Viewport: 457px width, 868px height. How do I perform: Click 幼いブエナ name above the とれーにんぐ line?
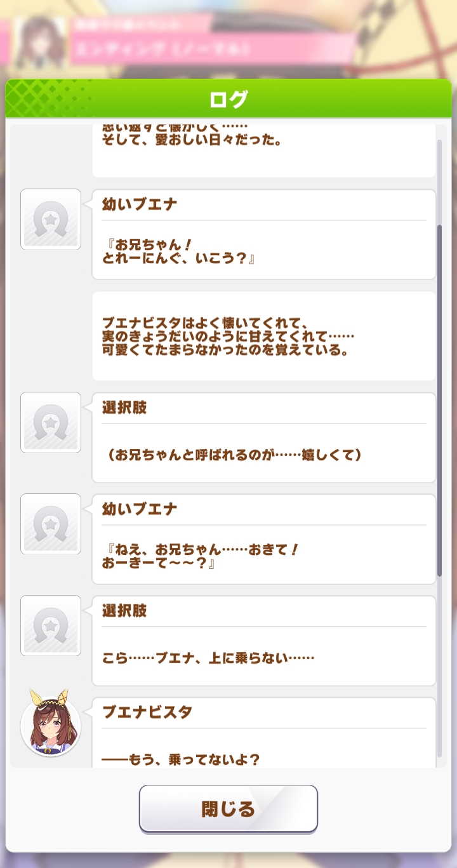coord(139,204)
